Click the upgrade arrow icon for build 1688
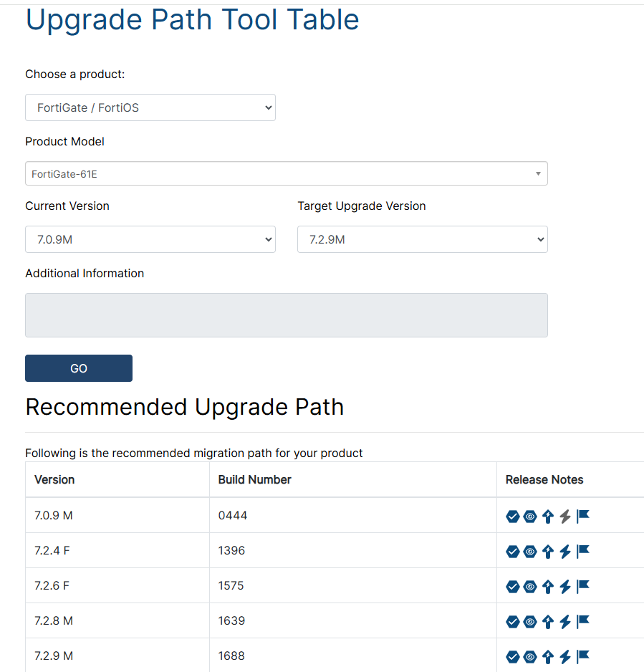 547,657
